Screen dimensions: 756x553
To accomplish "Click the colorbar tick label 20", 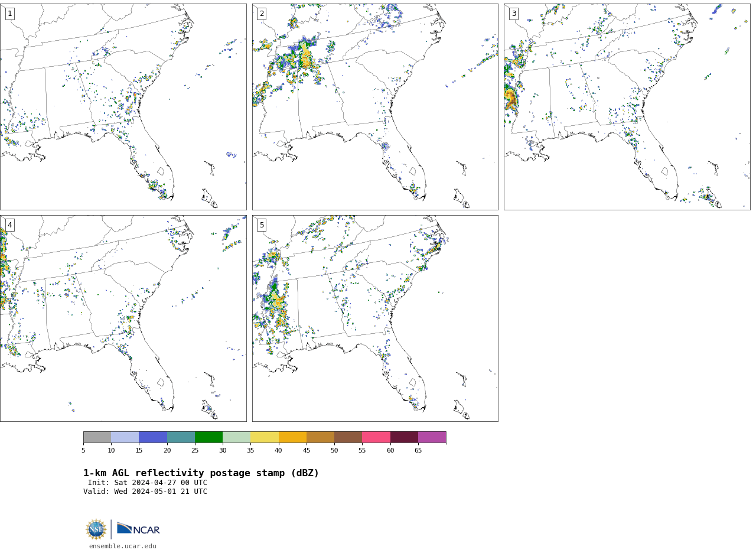I will [167, 450].
